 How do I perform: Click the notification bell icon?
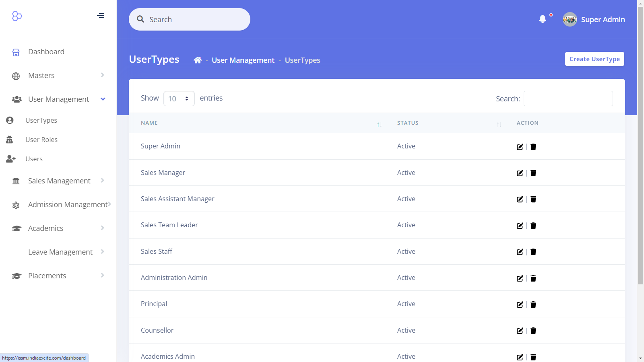tap(543, 19)
